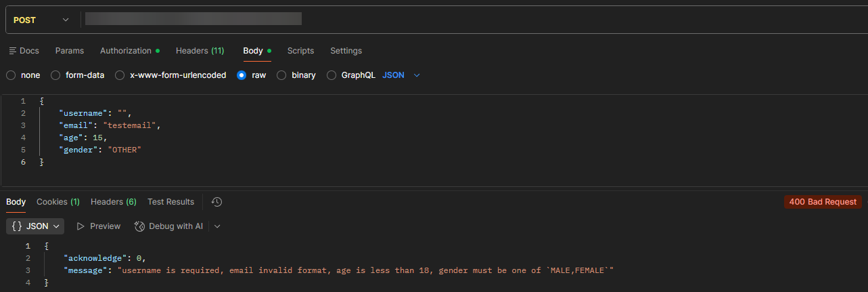Click the request URL input field
This screenshot has width=868, height=292.
pos(474,20)
